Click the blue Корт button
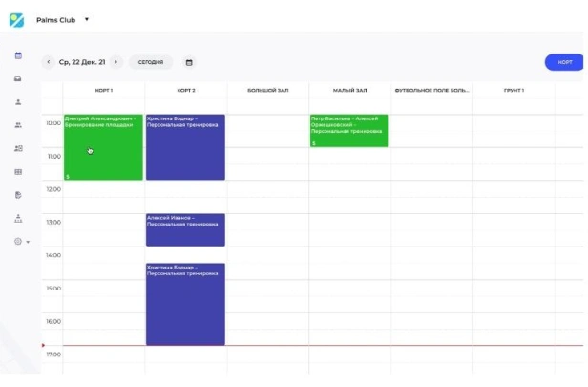The width and height of the screenshot is (588, 387). point(565,62)
